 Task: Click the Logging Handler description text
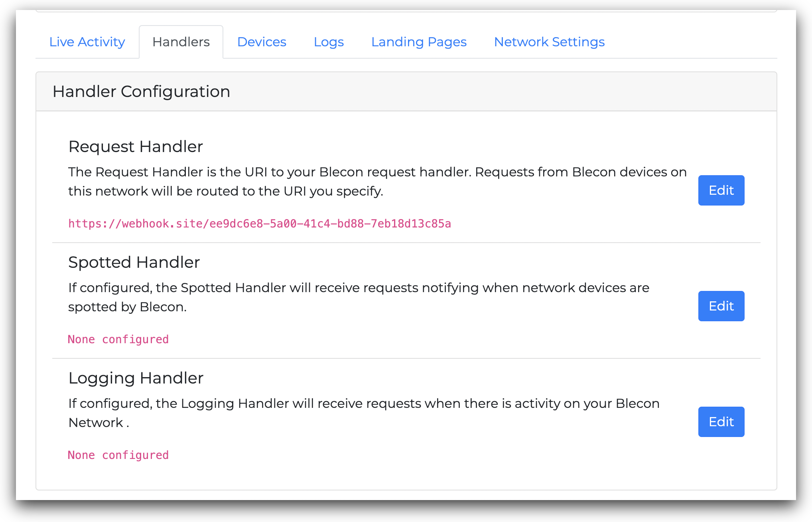click(x=363, y=413)
